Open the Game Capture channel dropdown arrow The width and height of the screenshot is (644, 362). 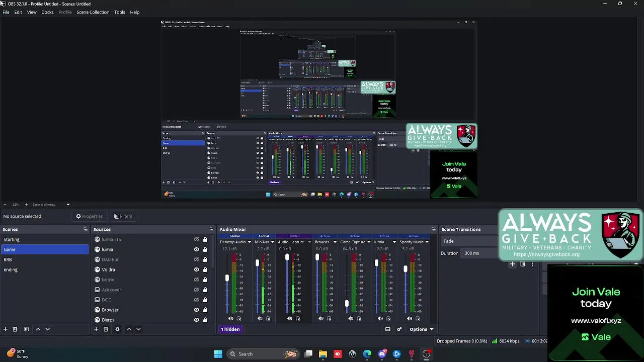pos(369,242)
